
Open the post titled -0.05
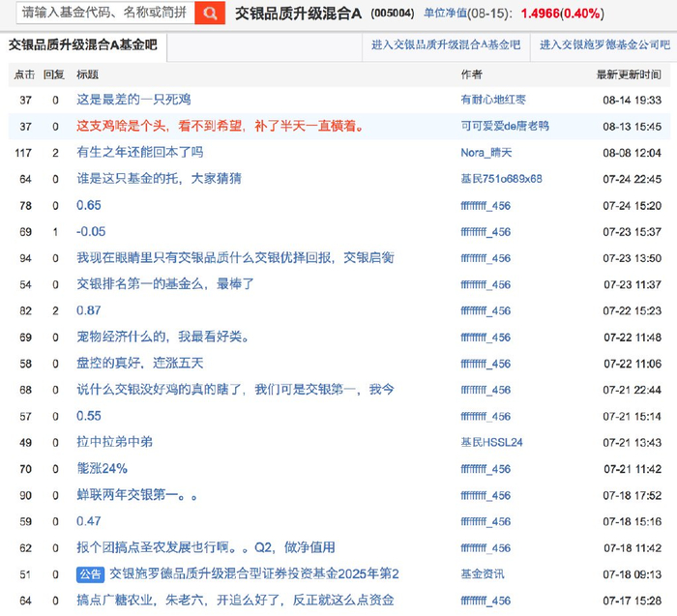pos(91,232)
